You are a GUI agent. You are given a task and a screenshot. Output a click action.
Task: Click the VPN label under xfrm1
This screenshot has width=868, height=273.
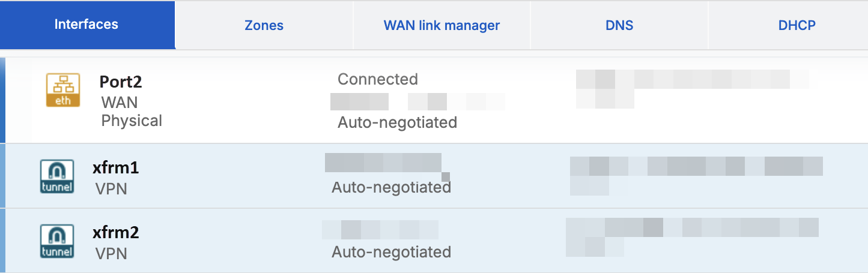pyautogui.click(x=111, y=190)
